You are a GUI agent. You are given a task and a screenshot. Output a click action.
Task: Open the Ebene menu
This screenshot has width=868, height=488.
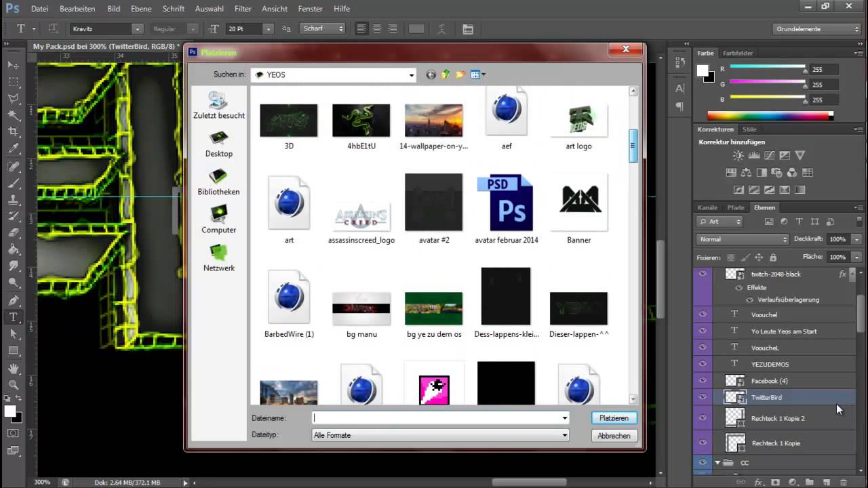tap(141, 9)
